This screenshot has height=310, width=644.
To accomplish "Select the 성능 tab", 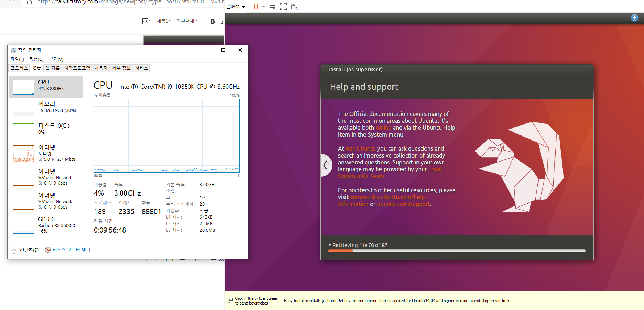I will [37, 68].
